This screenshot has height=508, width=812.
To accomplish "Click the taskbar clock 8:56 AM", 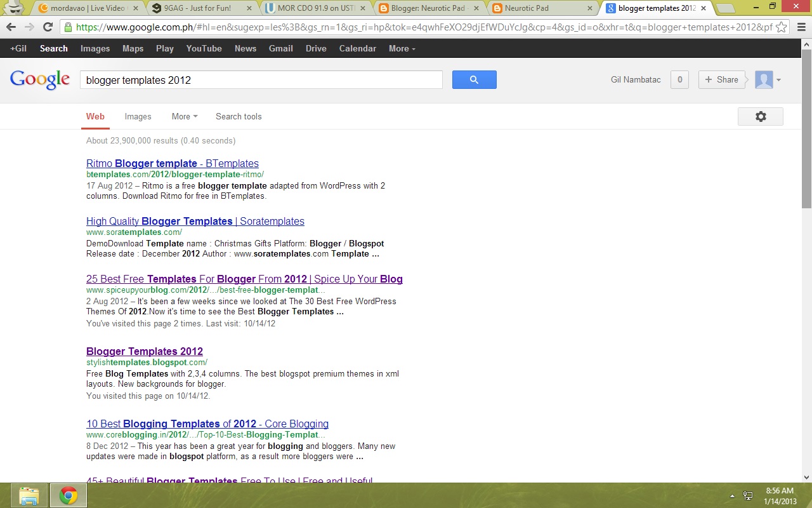I will click(780, 491).
